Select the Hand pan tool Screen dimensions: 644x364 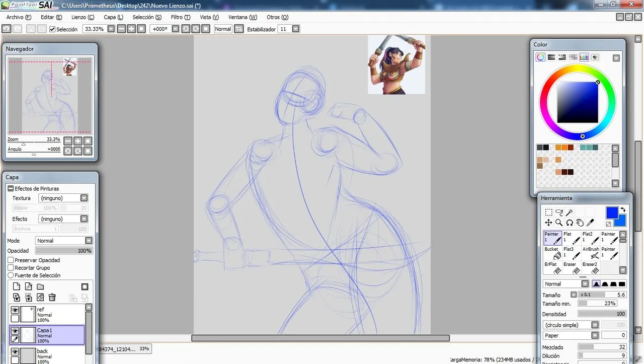click(x=580, y=223)
